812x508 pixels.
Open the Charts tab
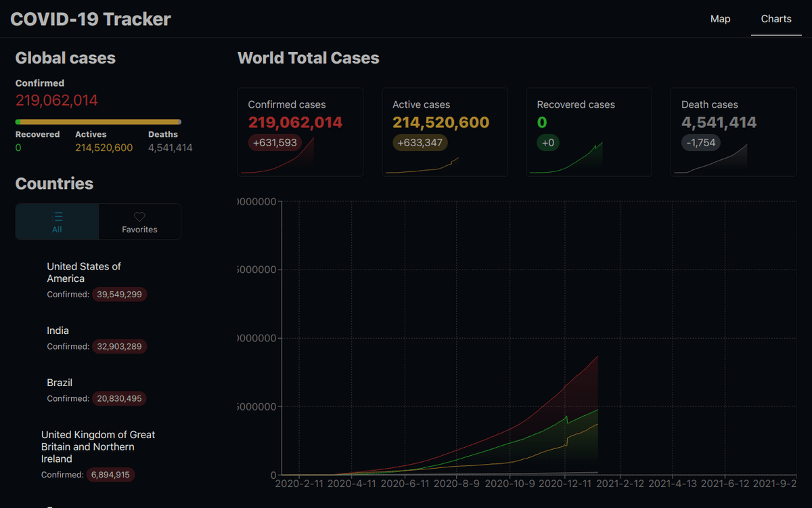coord(775,19)
